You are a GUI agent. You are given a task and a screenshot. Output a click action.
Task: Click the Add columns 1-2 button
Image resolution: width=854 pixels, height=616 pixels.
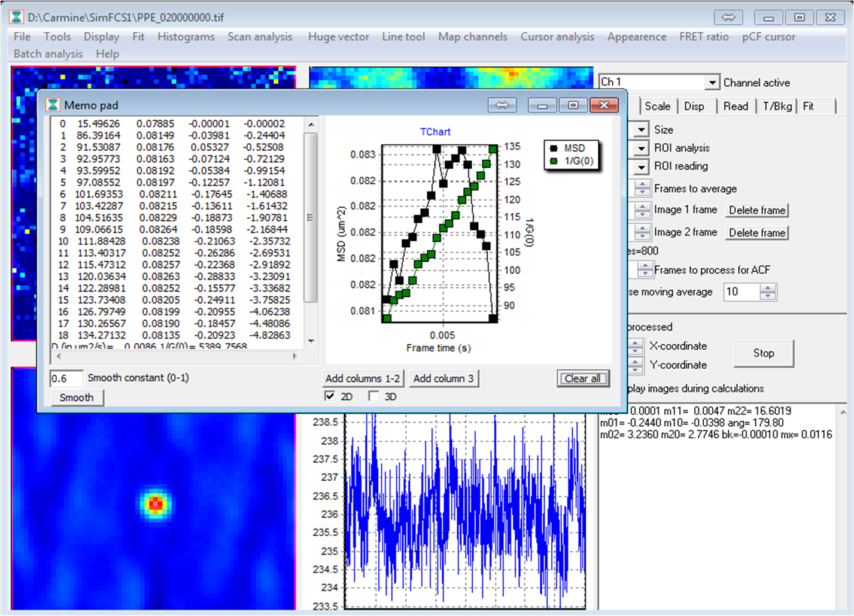[362, 378]
